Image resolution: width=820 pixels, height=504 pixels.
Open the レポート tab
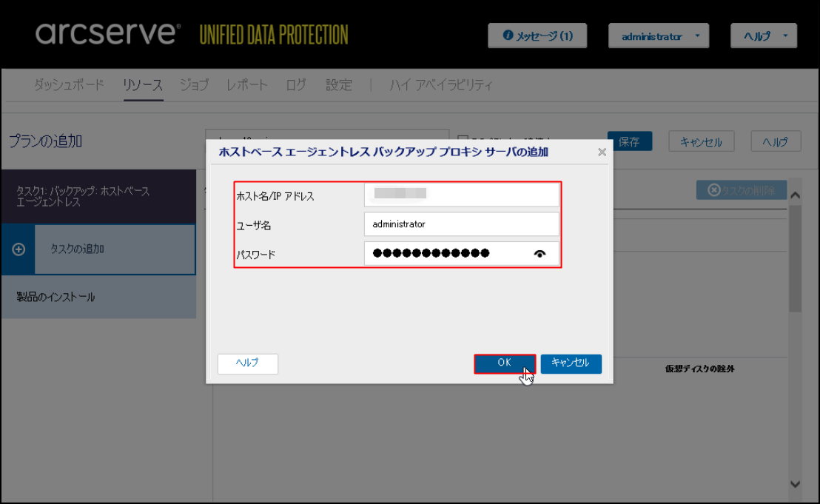247,84
